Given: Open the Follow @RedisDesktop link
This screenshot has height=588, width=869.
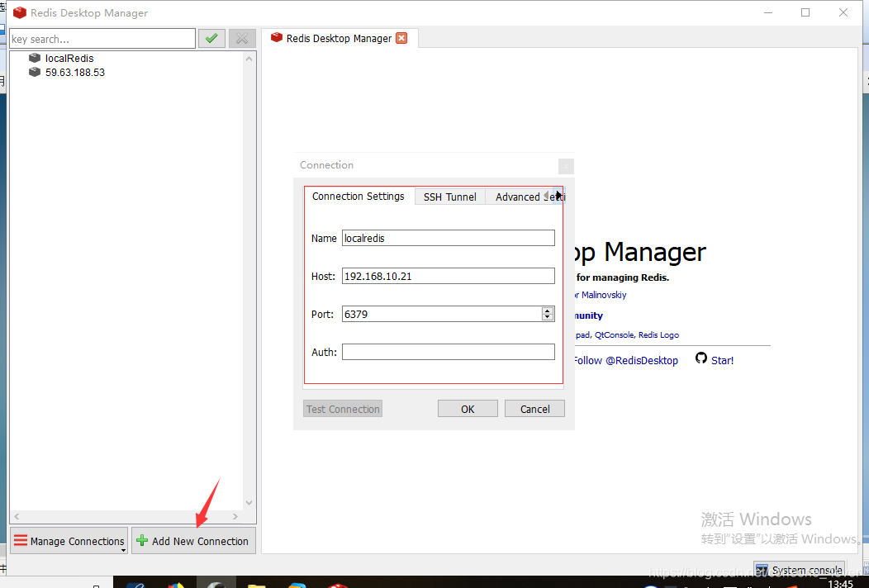Looking at the screenshot, I should coord(625,361).
